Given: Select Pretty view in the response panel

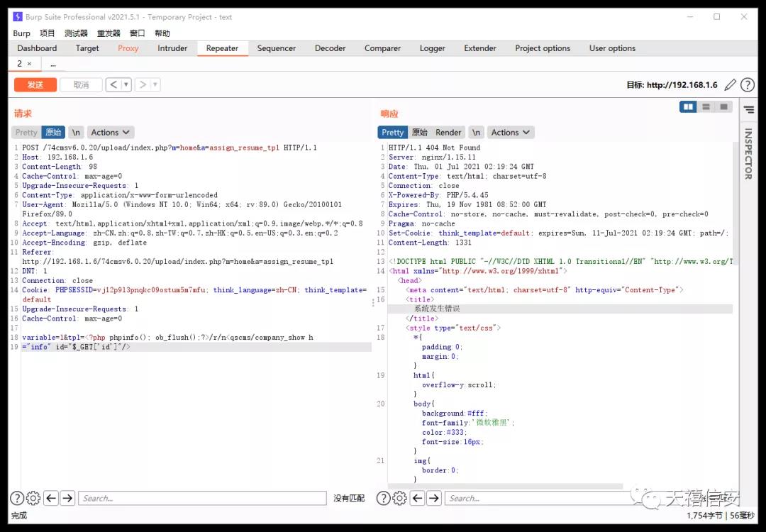Looking at the screenshot, I should click(392, 133).
